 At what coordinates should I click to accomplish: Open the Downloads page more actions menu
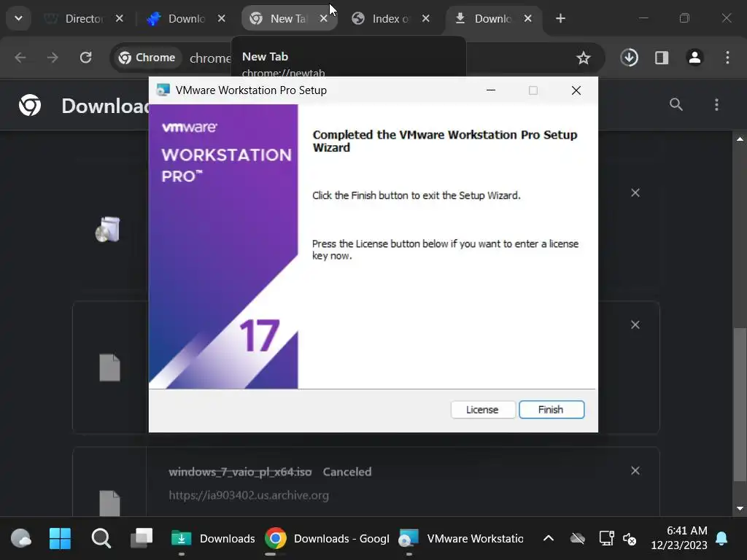[716, 104]
